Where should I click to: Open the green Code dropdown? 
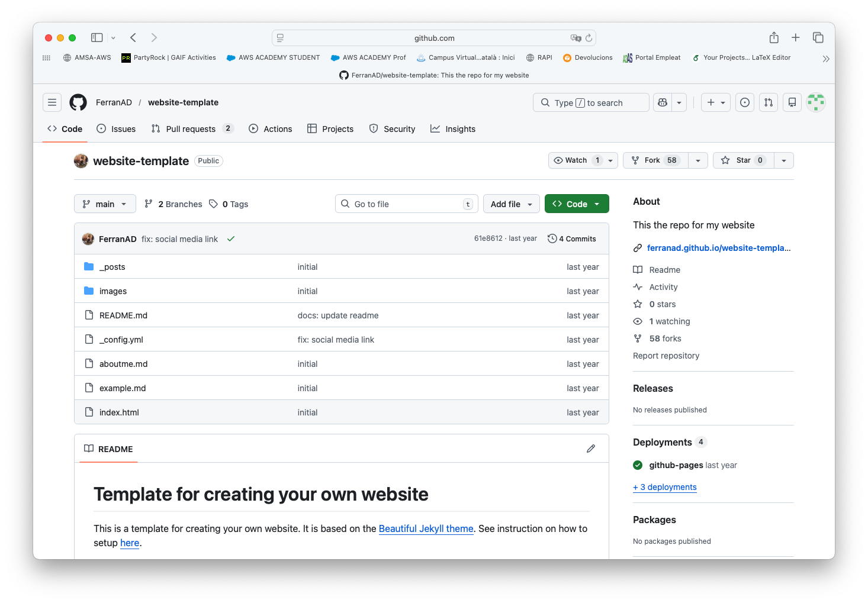[x=576, y=204]
